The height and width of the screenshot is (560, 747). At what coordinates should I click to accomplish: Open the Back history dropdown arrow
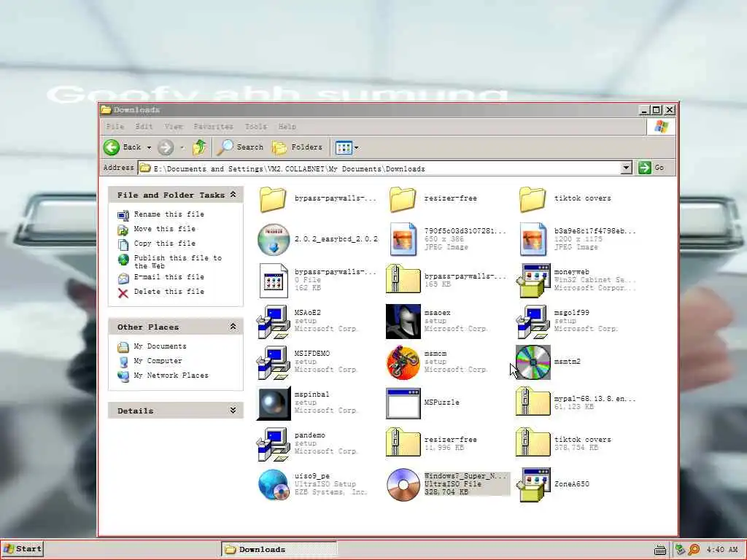[x=149, y=147]
